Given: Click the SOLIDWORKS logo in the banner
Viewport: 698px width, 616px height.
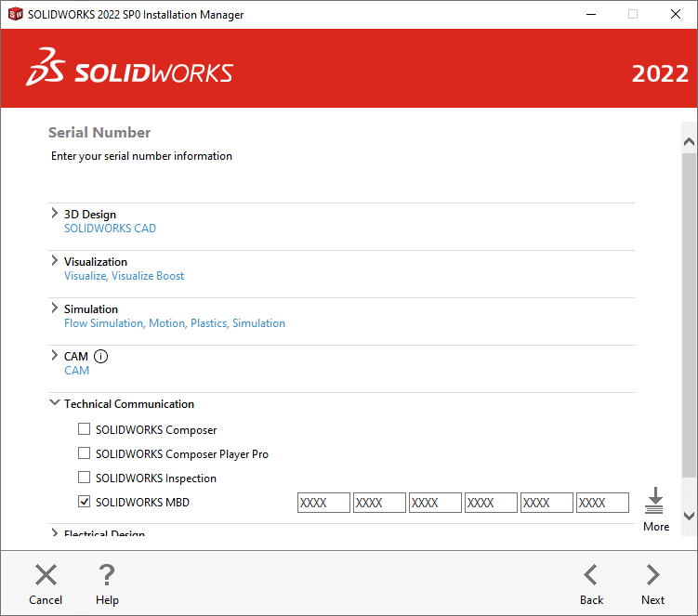Looking at the screenshot, I should tap(129, 72).
